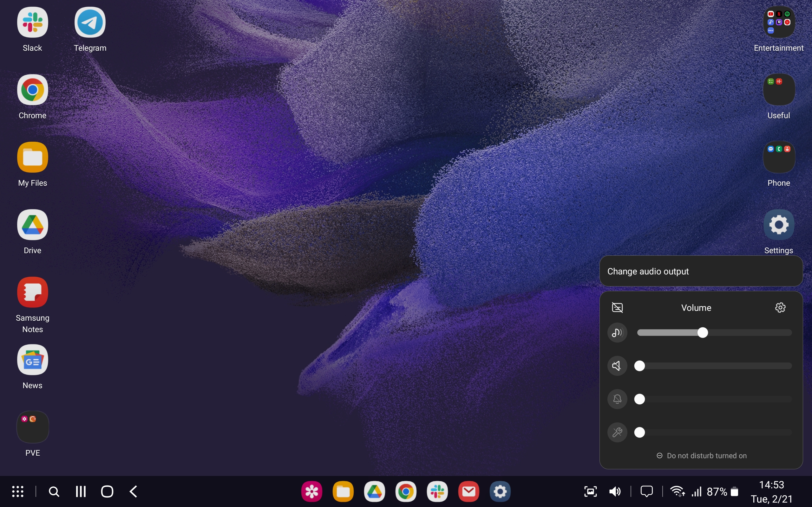The image size is (812, 507).
Task: Open the Useful apps folder
Action: tap(778, 90)
